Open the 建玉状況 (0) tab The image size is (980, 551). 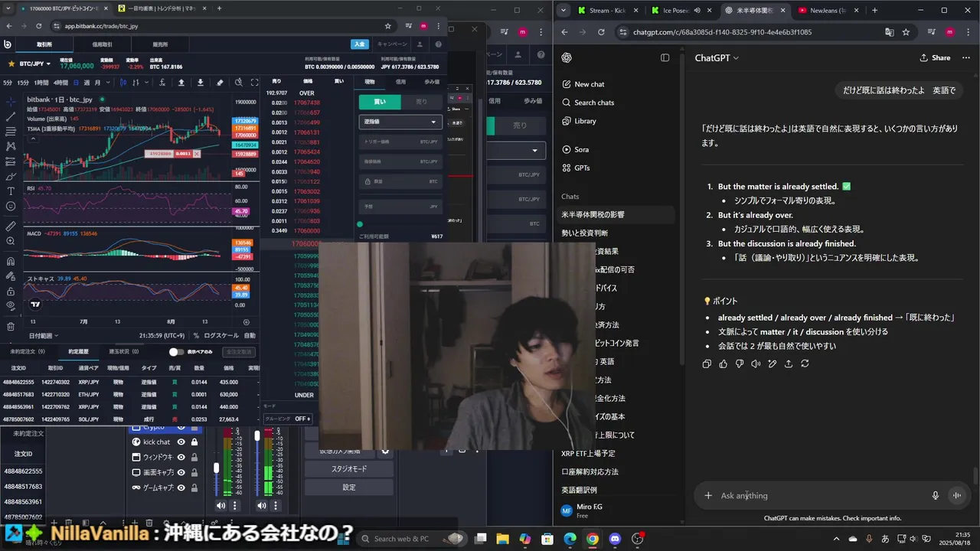[x=124, y=352]
